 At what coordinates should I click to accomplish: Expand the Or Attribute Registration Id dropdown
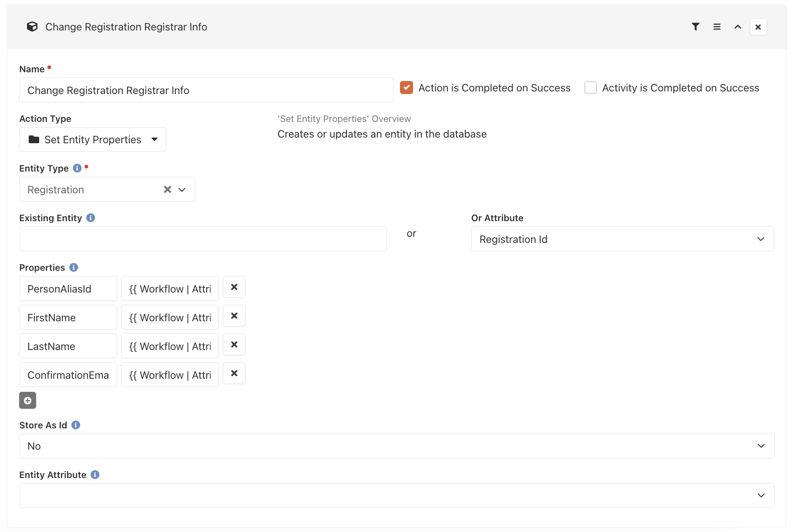[x=622, y=239]
